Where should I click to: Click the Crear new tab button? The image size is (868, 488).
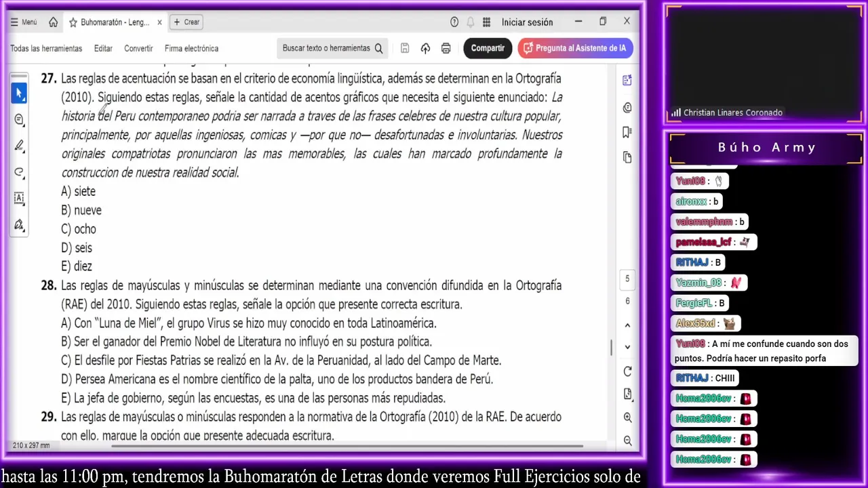click(x=186, y=22)
